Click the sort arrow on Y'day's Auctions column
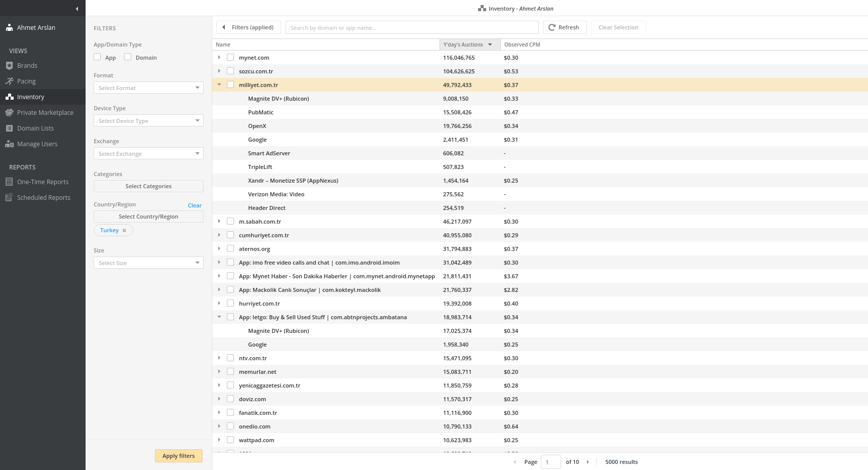Screen dimensions: 868x470 490,45
